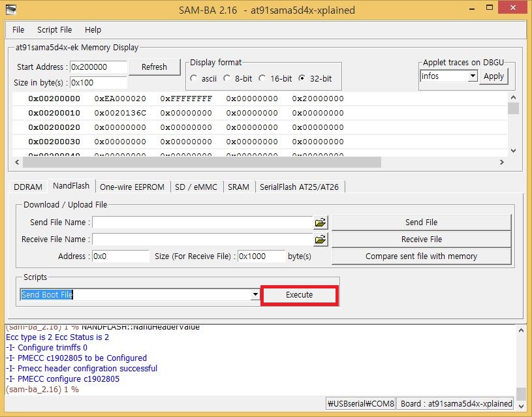Switch to the DDRAM tab

pos(29,187)
